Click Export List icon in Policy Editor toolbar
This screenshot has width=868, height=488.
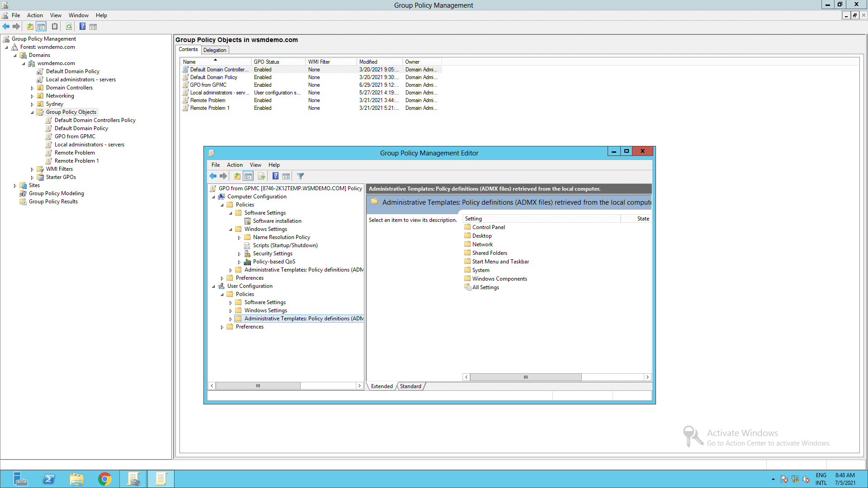(x=261, y=176)
